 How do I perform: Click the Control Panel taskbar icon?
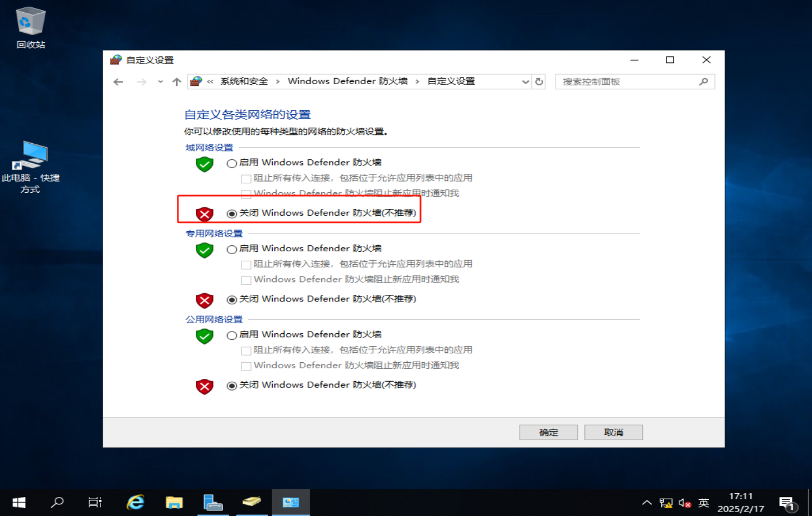[291, 503]
